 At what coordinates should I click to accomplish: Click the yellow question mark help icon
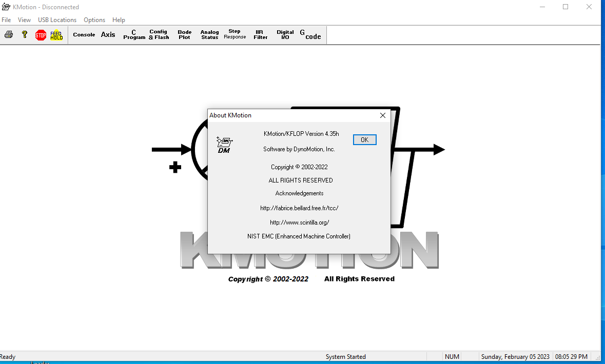click(x=25, y=35)
